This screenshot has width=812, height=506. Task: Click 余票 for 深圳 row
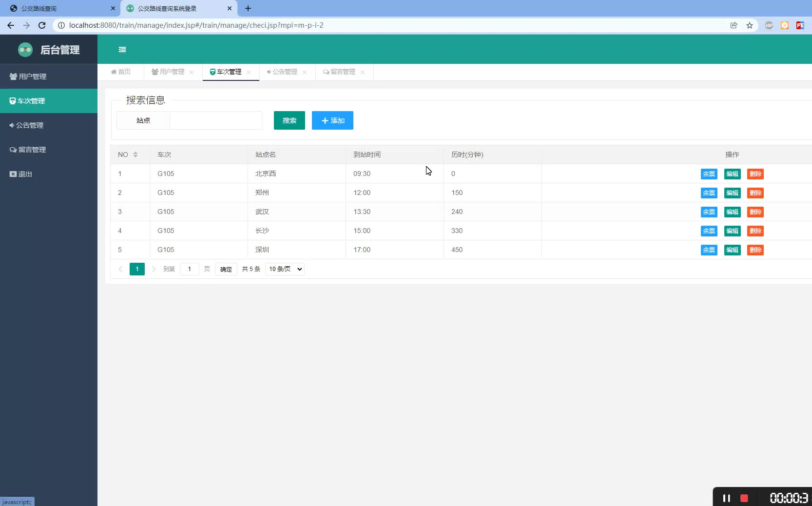point(709,250)
